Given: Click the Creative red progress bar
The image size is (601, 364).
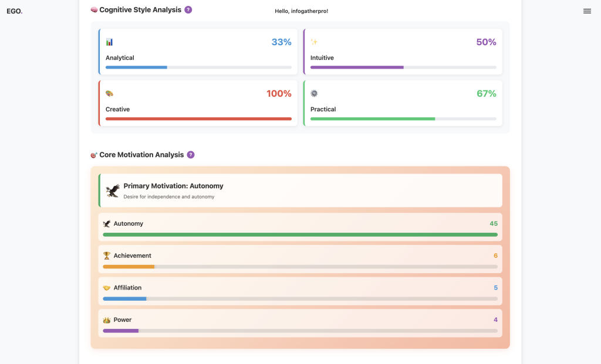Looking at the screenshot, I should click(198, 119).
